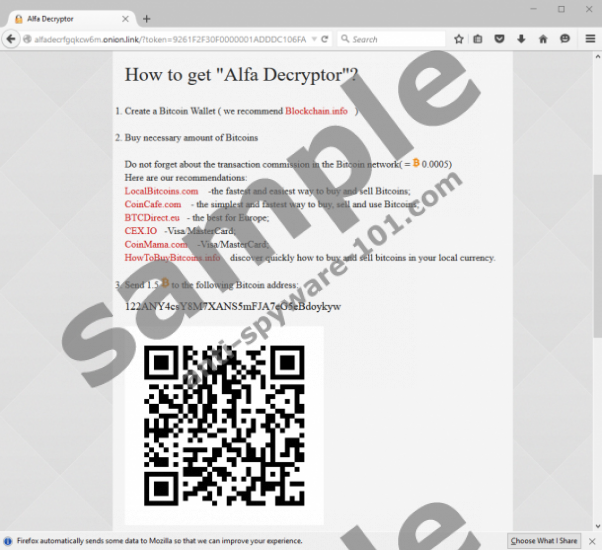
Task: Open the bookmarks list icon
Action: point(479,39)
